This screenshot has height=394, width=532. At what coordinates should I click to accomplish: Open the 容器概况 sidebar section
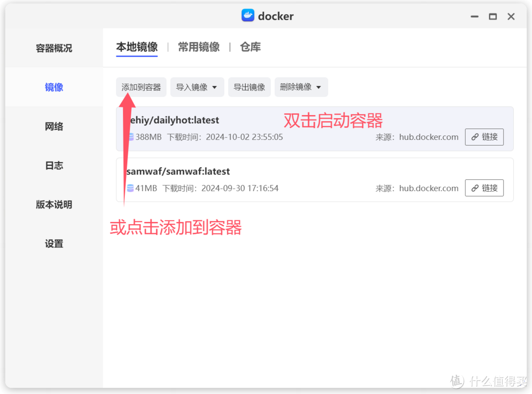pyautogui.click(x=54, y=48)
